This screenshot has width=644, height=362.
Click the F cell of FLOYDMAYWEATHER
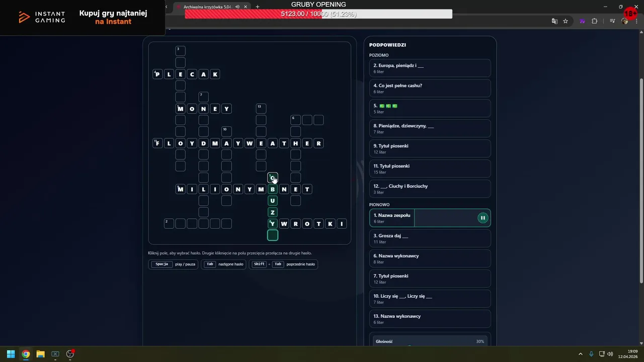[x=157, y=143]
